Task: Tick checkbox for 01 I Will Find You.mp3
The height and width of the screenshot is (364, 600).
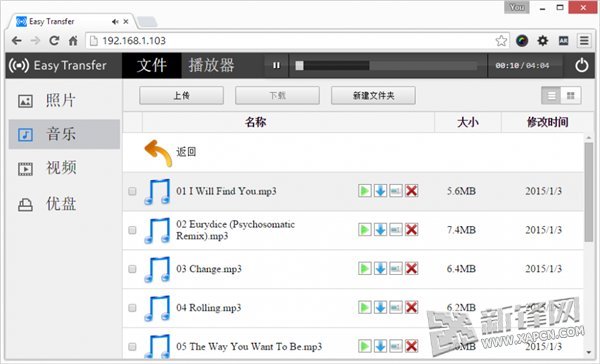Action: click(132, 191)
